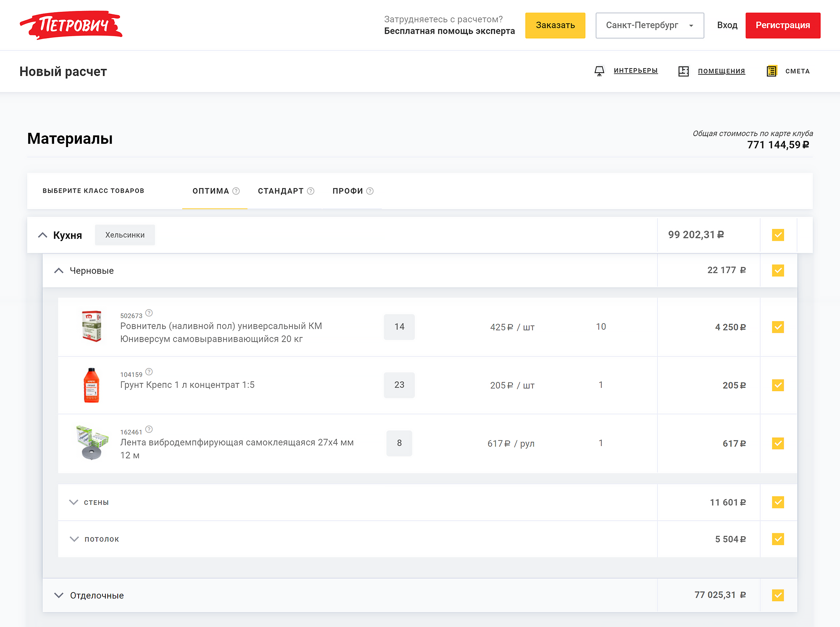Collapse the Кухня section chevron
Viewport: 840px width, 627px height.
(x=42, y=235)
